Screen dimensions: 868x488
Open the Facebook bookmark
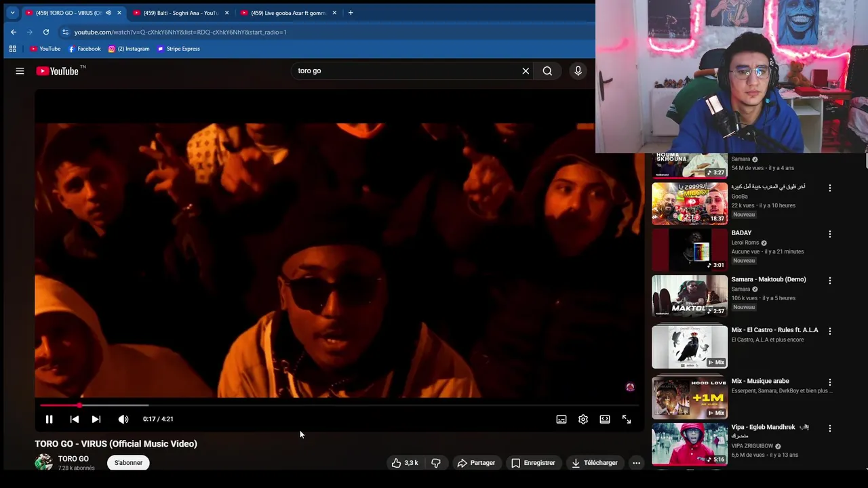pyautogui.click(x=85, y=49)
